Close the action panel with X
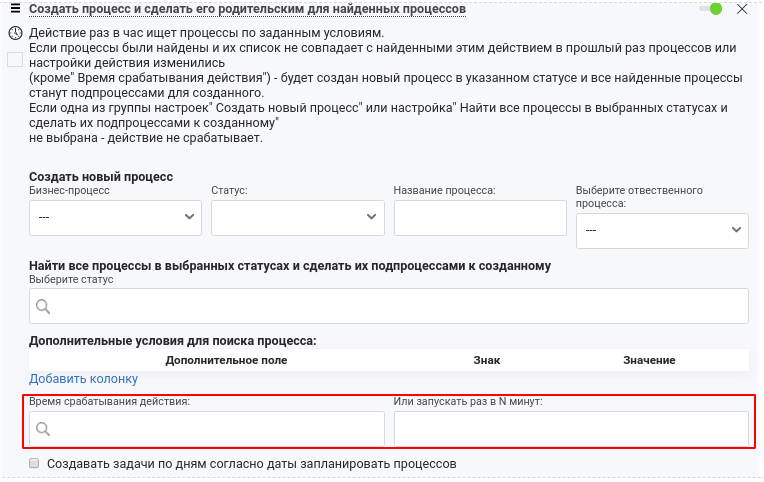764x482 pixels. coord(742,9)
